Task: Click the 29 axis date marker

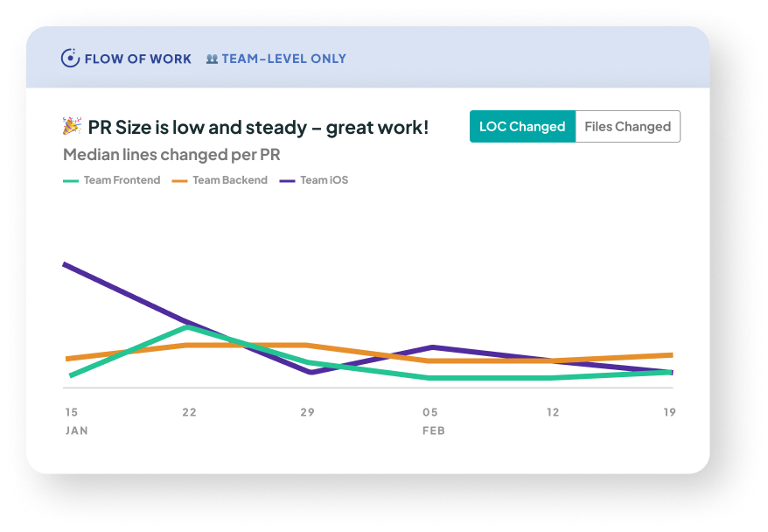Action: point(307,412)
